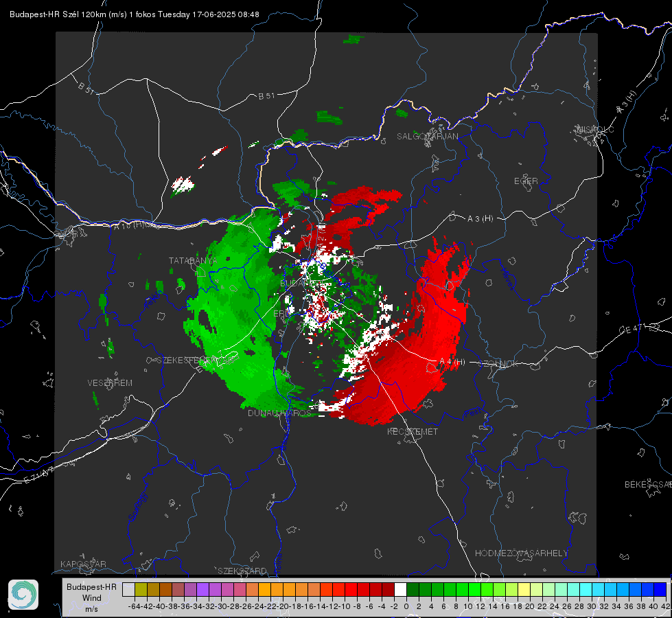Click the Budapest-HR Wind m/s legend label
Viewport: 672px width, 618px height.
point(92,597)
